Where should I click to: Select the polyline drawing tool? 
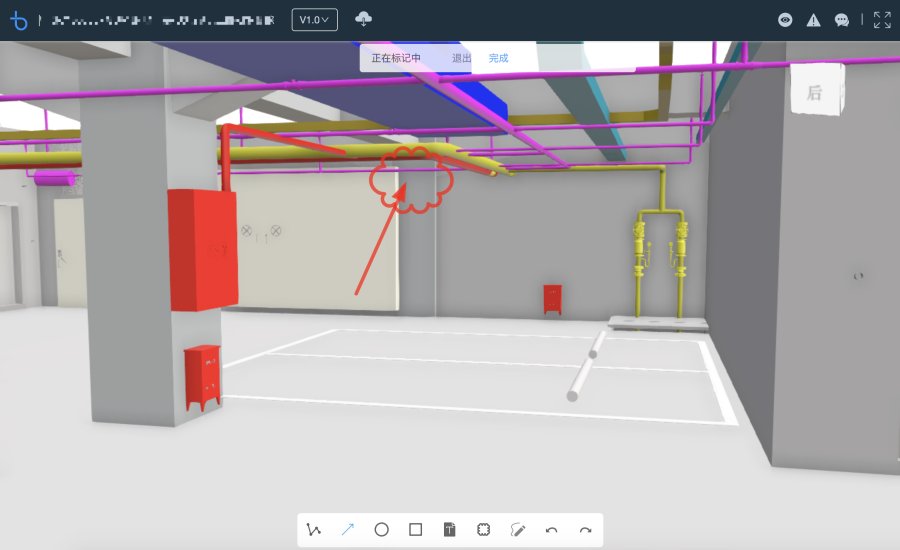(x=314, y=530)
